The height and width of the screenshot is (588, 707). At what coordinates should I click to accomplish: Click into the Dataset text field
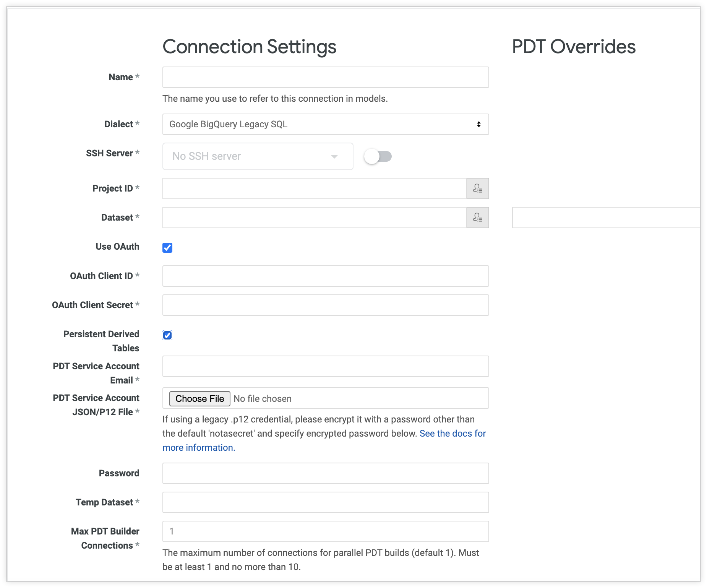tap(314, 218)
